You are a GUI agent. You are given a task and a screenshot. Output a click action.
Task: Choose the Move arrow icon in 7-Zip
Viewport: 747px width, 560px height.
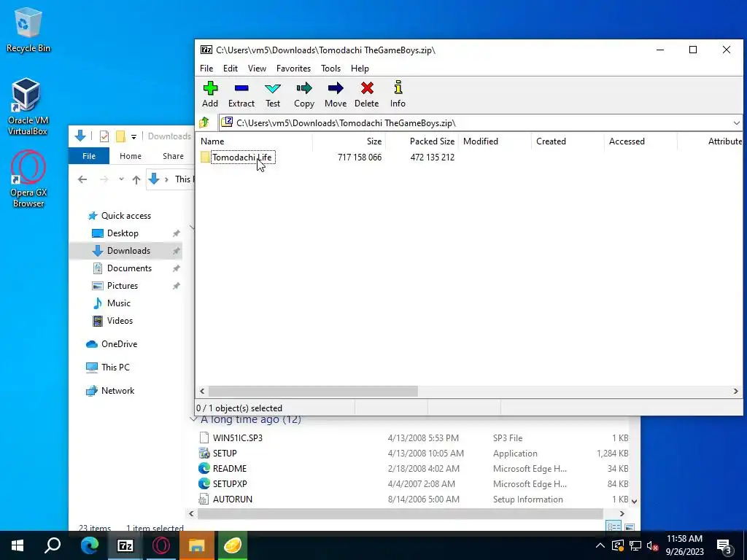336,94
